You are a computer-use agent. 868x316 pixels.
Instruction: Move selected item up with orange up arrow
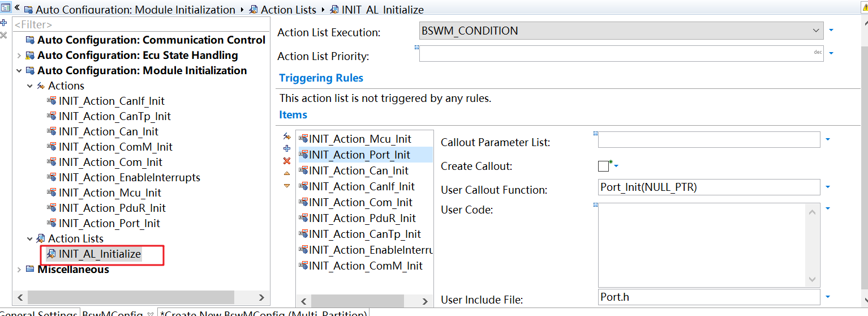coord(286,173)
